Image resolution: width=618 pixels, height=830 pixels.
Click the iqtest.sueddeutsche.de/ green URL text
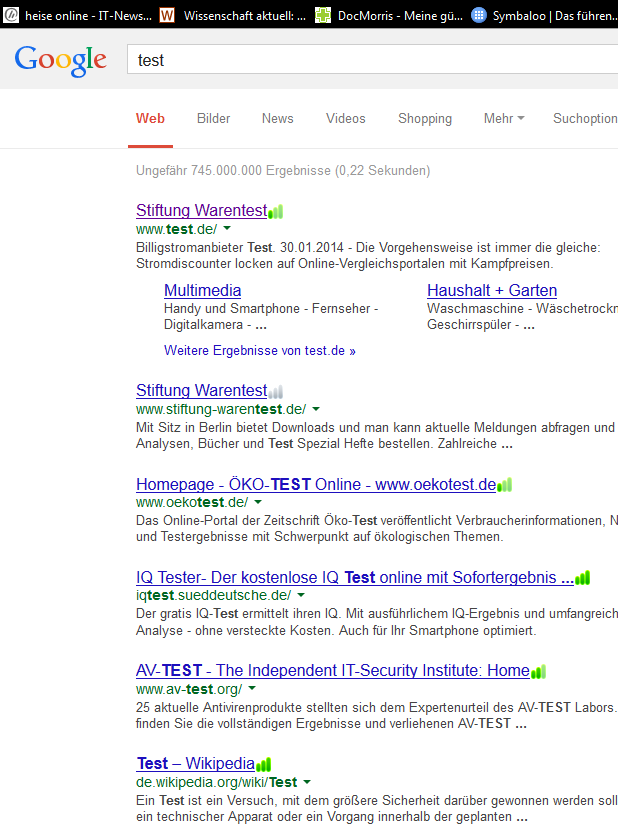point(213,596)
